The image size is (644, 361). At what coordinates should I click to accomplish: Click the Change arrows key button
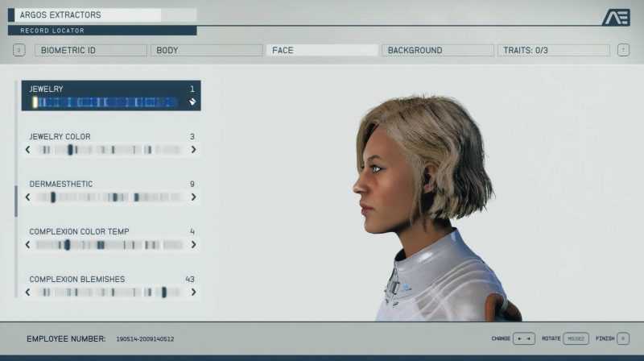(524, 338)
